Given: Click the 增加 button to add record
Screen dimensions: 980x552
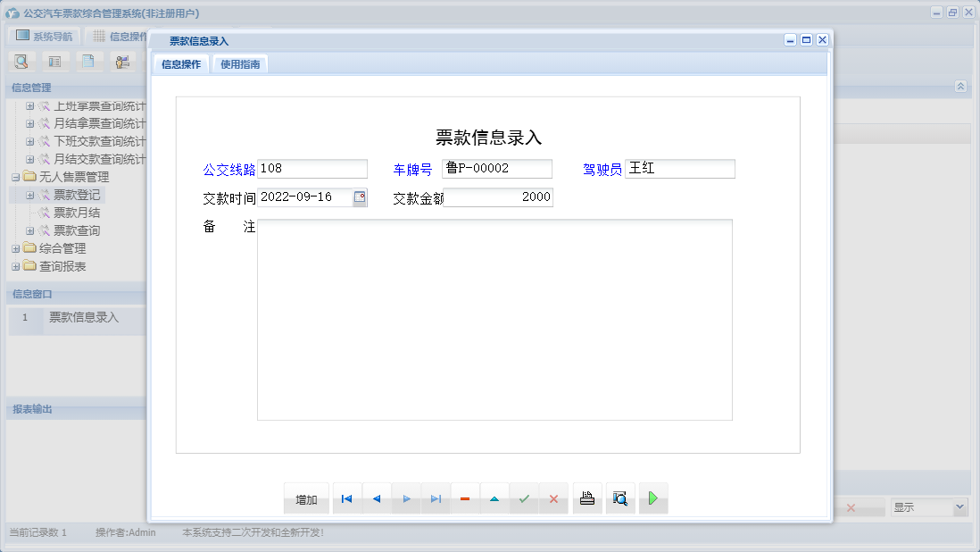Looking at the screenshot, I should 306,498.
